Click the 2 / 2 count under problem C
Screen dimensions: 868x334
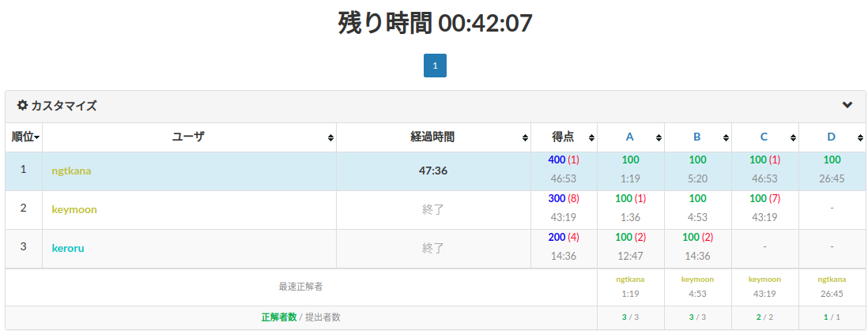(x=764, y=317)
